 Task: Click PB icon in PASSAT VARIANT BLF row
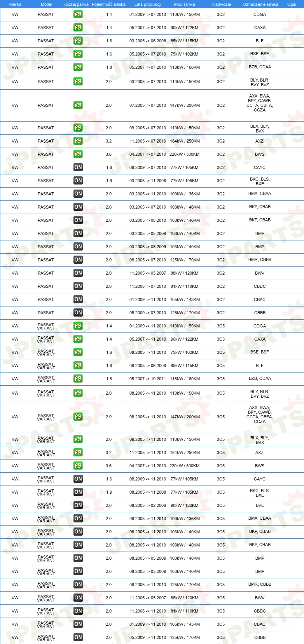78,366
